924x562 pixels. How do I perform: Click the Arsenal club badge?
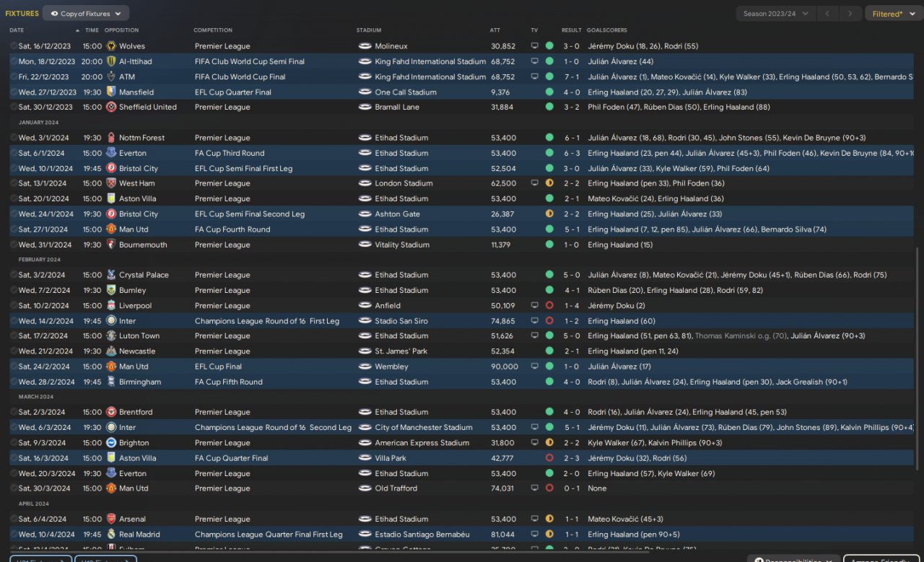point(111,519)
